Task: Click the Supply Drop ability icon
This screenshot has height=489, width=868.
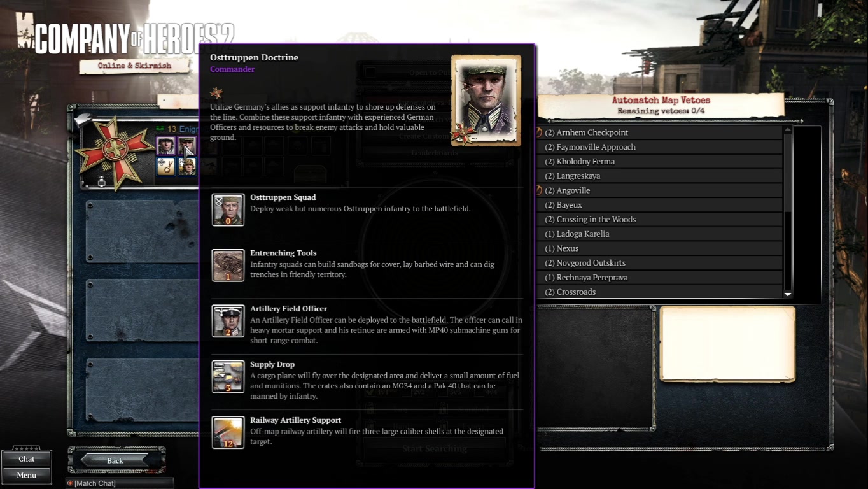Action: coord(228,377)
